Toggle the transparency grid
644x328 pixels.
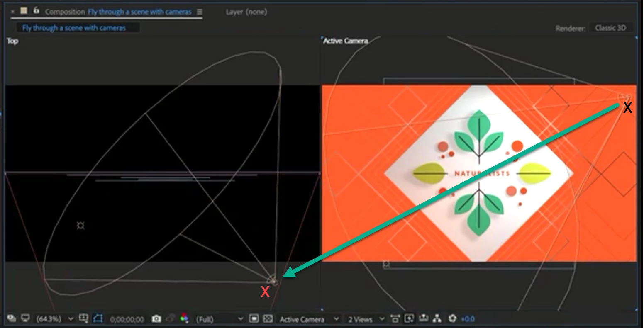pyautogui.click(x=268, y=318)
